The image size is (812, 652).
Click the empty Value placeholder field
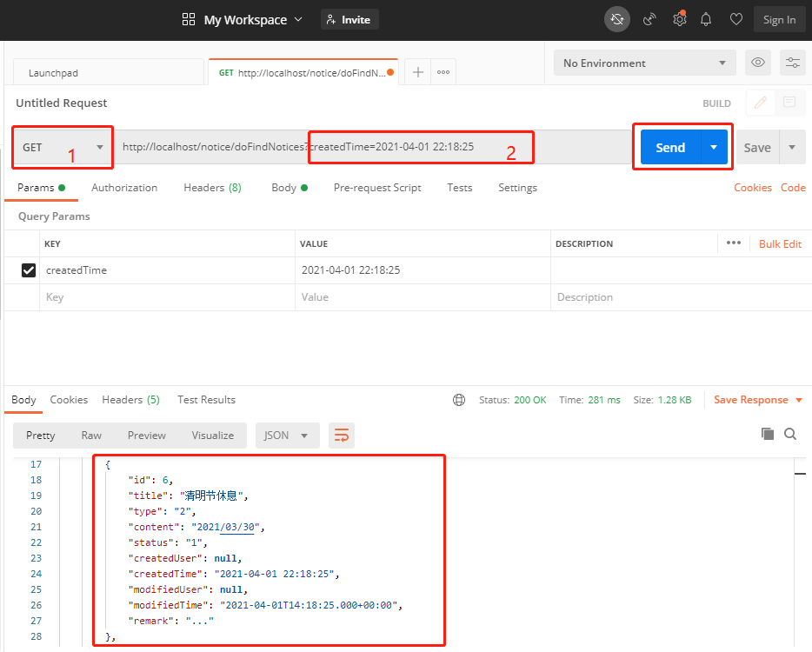423,297
